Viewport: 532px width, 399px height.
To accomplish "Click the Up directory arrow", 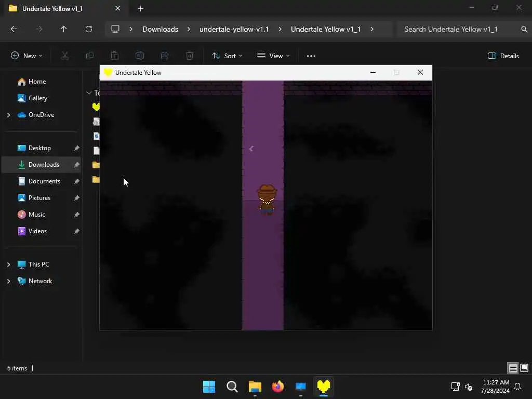I will point(63,29).
